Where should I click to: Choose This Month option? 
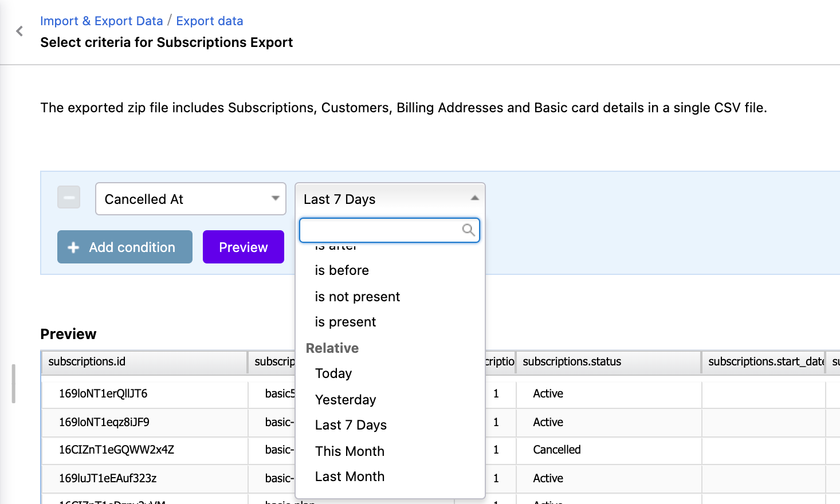(x=350, y=451)
